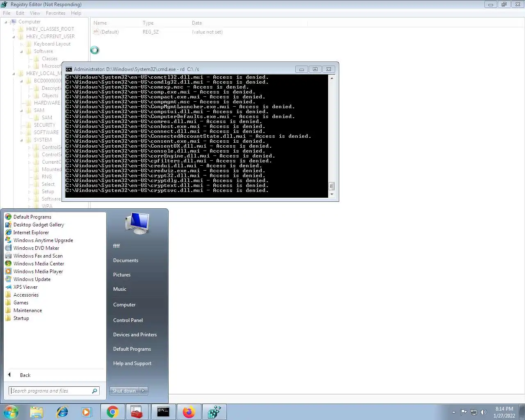Image resolution: width=525 pixels, height=420 pixels.
Task: Click the Shut down button
Action: (x=124, y=391)
